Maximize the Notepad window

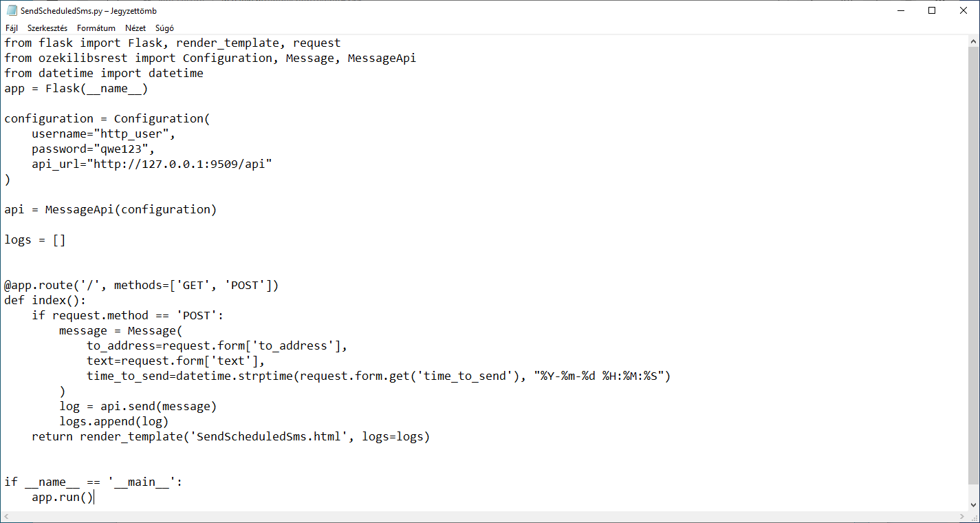[932, 10]
